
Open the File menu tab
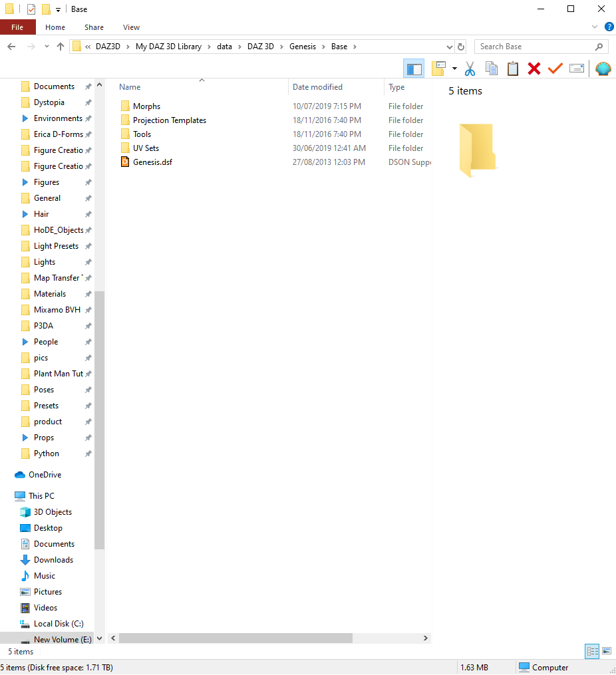click(17, 27)
